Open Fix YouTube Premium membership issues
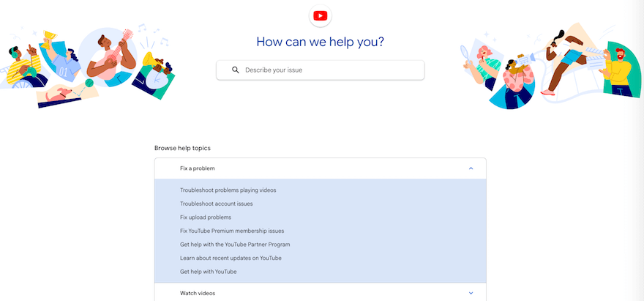The height and width of the screenshot is (301, 644). click(232, 231)
